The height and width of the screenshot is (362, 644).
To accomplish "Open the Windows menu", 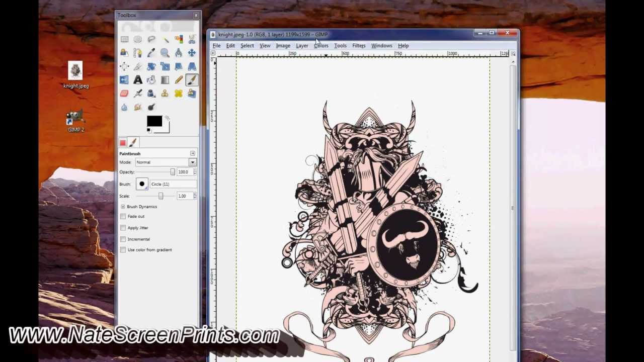I will click(x=382, y=46).
